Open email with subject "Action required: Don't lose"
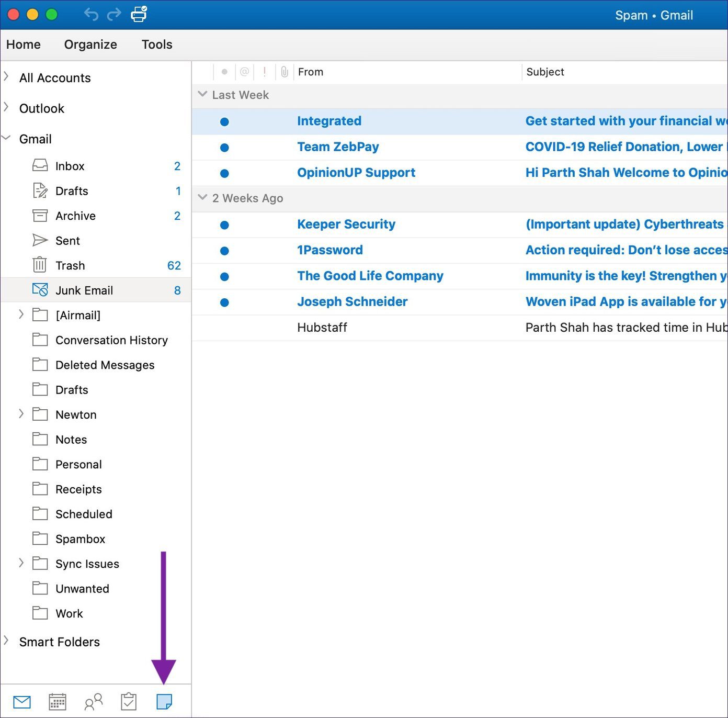This screenshot has height=718, width=728. [460, 250]
